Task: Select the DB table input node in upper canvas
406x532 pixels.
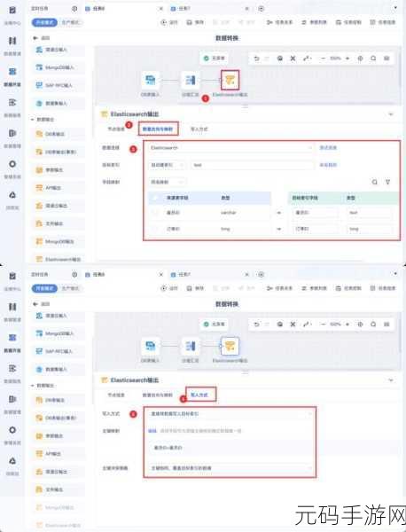Action: tap(151, 81)
